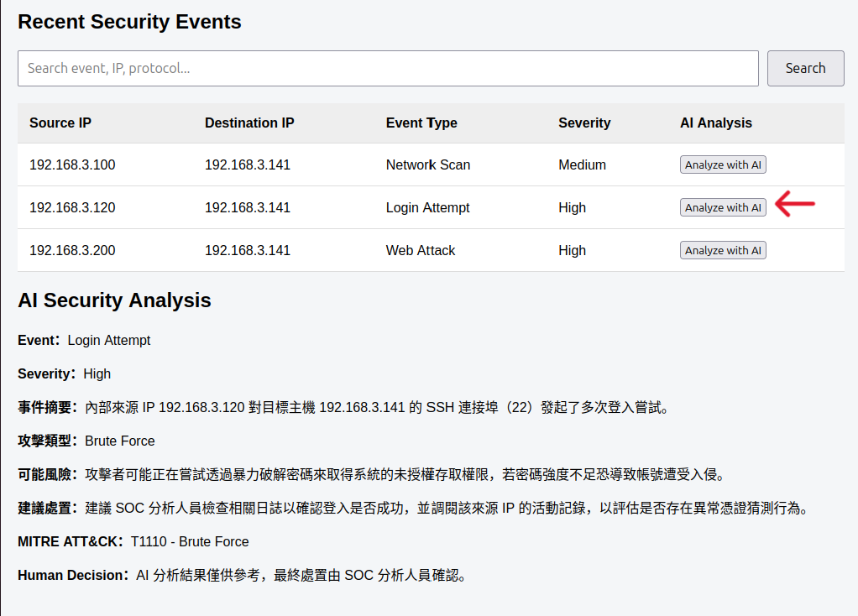The height and width of the screenshot is (616, 858).
Task: Analyze the Login Attempt event with AI
Action: pyautogui.click(x=723, y=207)
